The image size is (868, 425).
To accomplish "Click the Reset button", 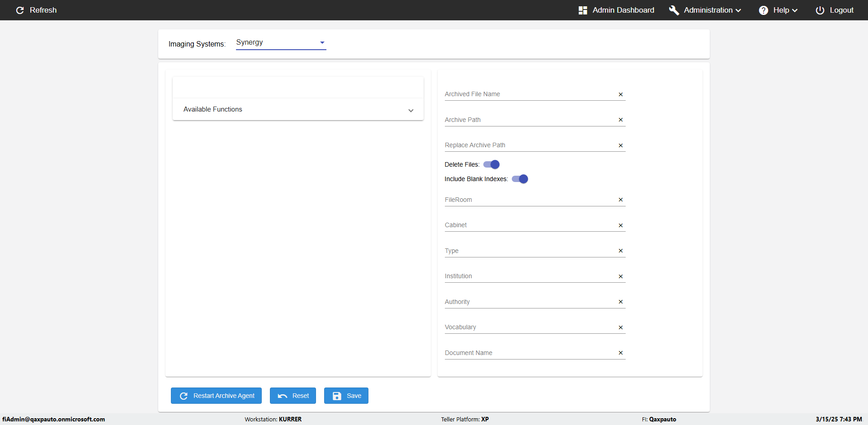I will point(292,396).
